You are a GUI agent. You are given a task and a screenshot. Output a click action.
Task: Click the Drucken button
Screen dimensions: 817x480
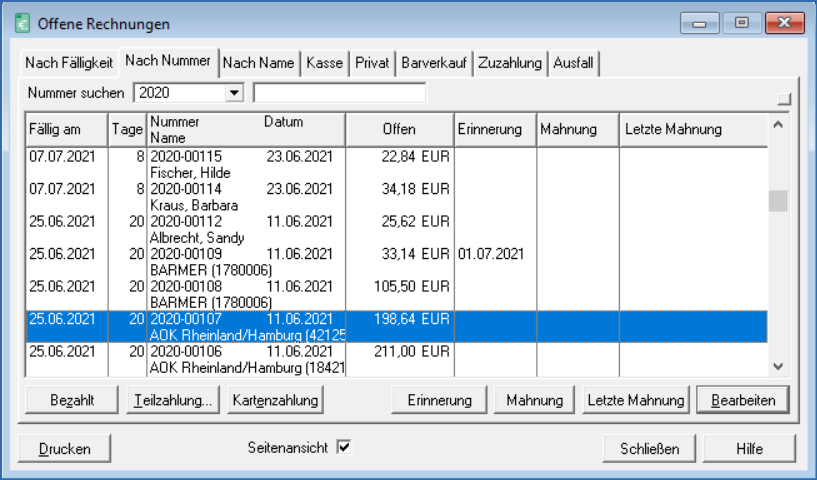click(65, 449)
